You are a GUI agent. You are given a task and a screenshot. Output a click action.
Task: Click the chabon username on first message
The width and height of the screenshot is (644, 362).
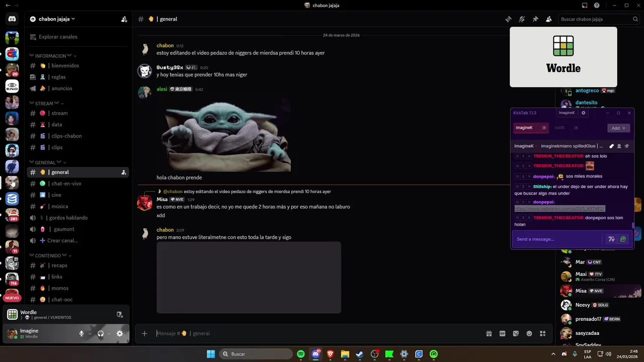click(x=165, y=45)
